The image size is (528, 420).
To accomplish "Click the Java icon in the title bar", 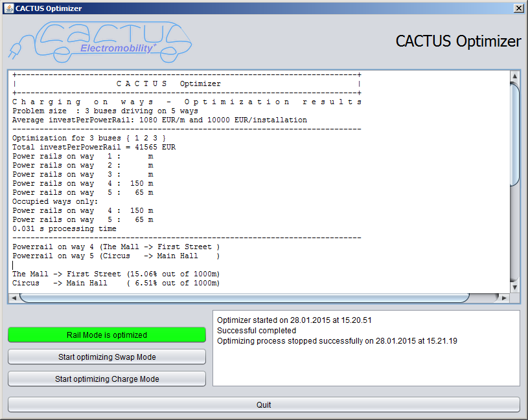I will point(9,8).
